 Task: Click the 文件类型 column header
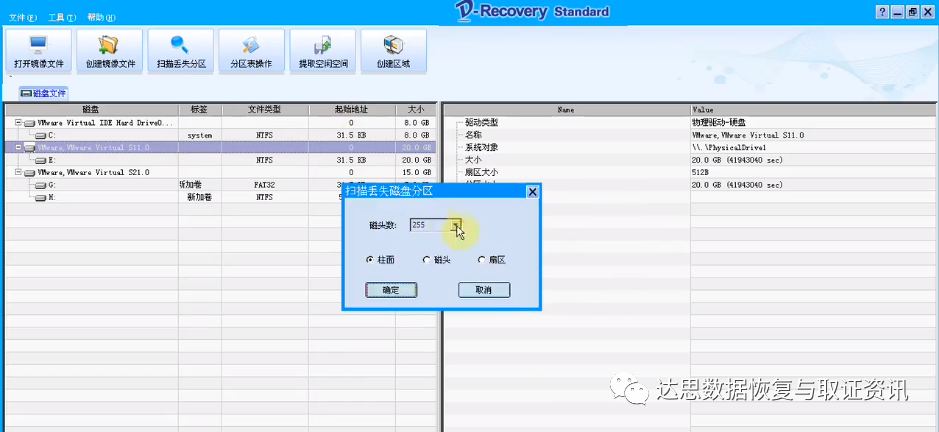click(265, 110)
